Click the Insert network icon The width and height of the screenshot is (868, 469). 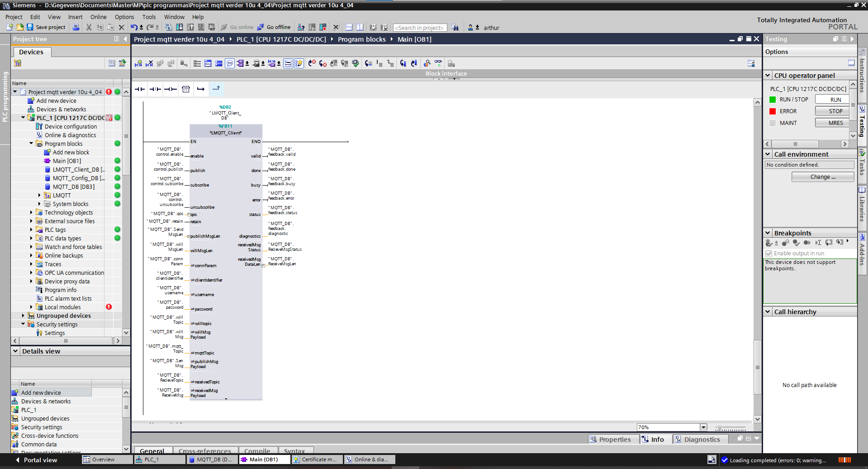[138, 63]
